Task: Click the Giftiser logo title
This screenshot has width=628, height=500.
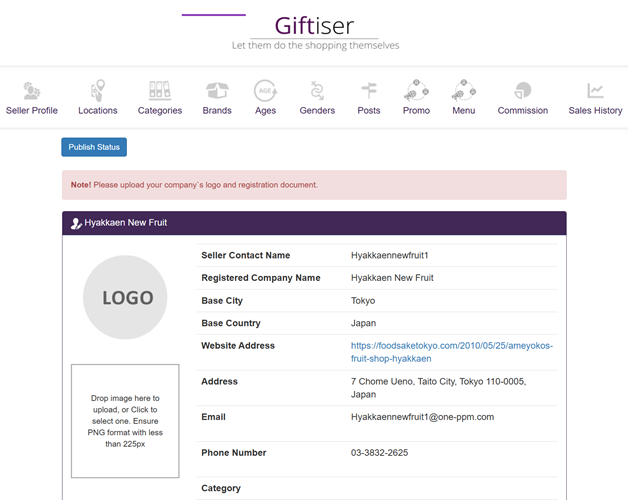Action: click(x=314, y=26)
